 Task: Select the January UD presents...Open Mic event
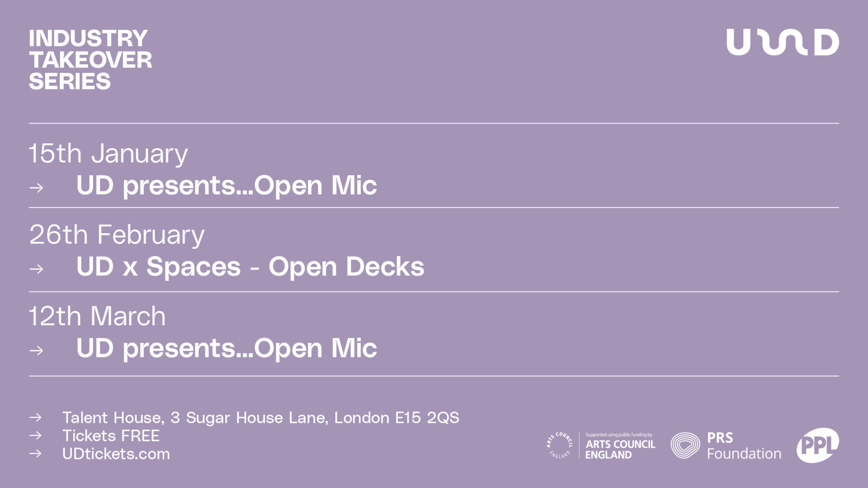226,186
